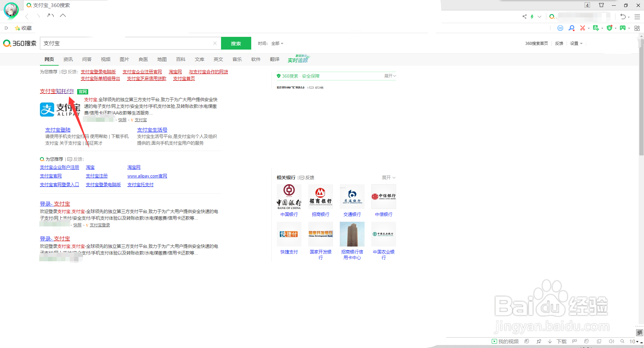Screen dimensions: 644x348
Task: Open the 支付宝知托付! official result link
Action: pos(57,91)
